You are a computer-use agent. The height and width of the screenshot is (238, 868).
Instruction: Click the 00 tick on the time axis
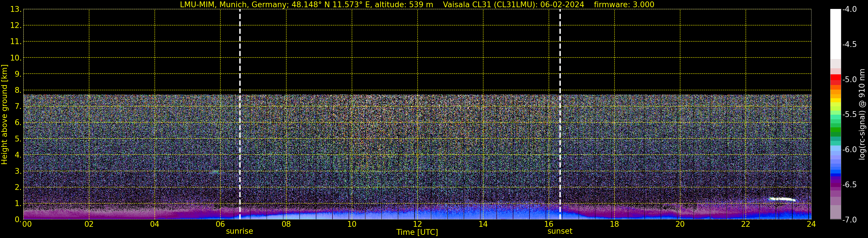point(26,224)
